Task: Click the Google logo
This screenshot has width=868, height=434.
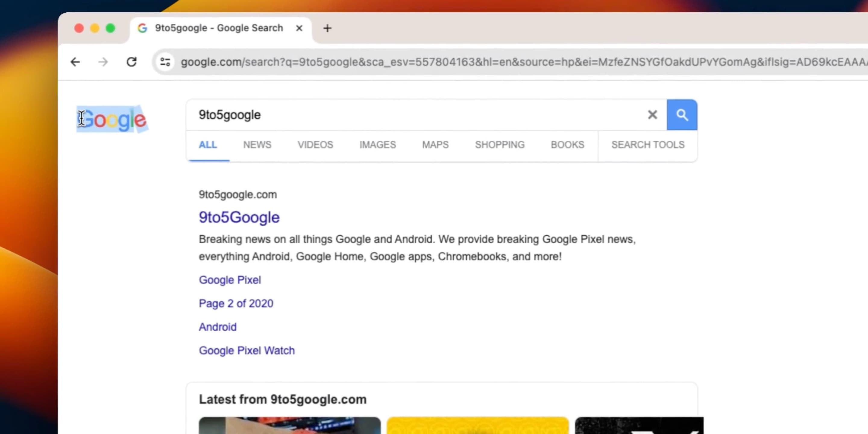Action: click(112, 120)
